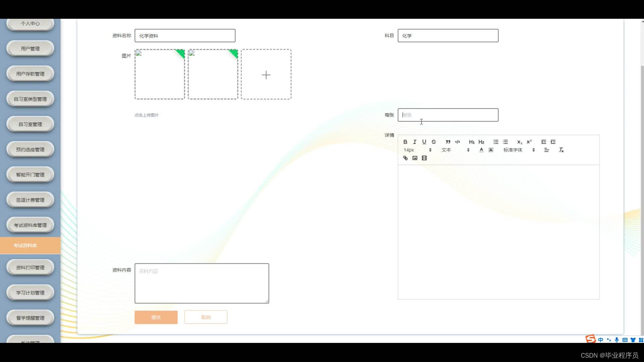This screenshot has height=362, width=644.
Task: Open 用户存款管理 in sidebar
Action: 30,74
